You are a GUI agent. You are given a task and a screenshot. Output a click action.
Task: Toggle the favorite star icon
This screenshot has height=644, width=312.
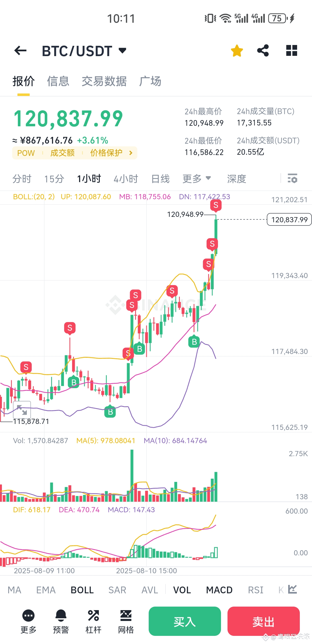(x=237, y=51)
